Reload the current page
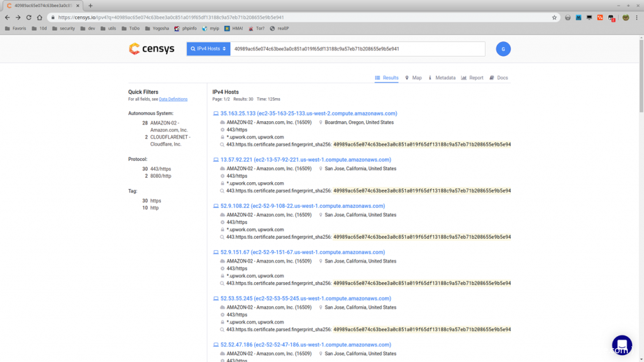This screenshot has height=362, width=644. click(x=29, y=17)
